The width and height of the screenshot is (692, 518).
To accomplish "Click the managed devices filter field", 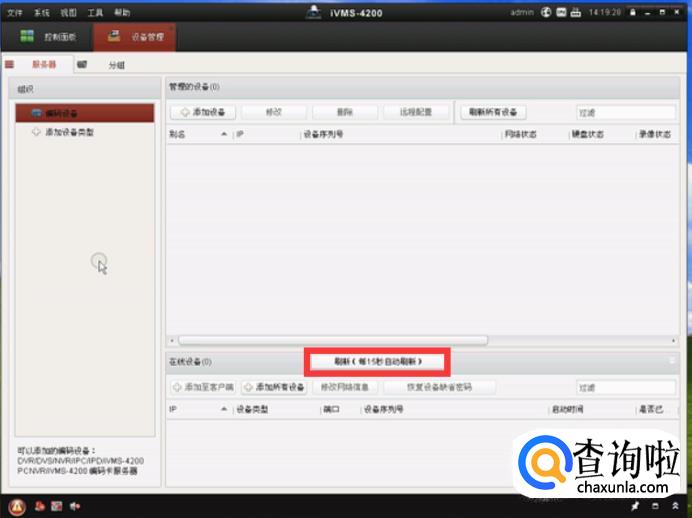I will point(626,113).
